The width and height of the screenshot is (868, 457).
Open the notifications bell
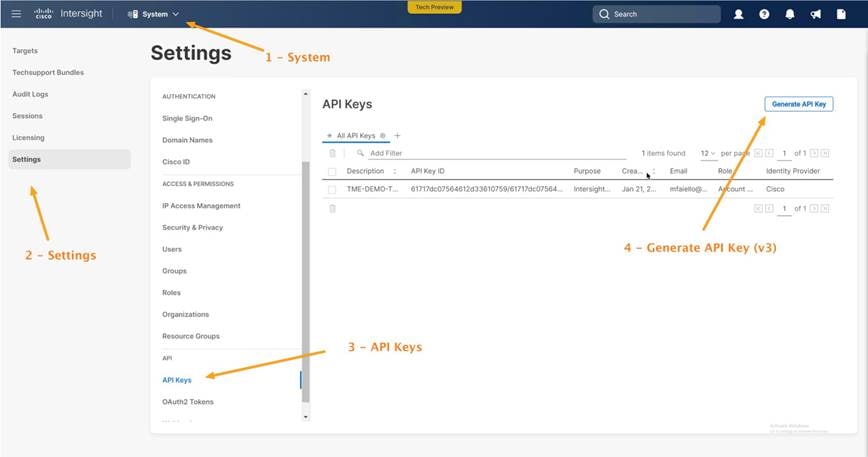coord(790,14)
